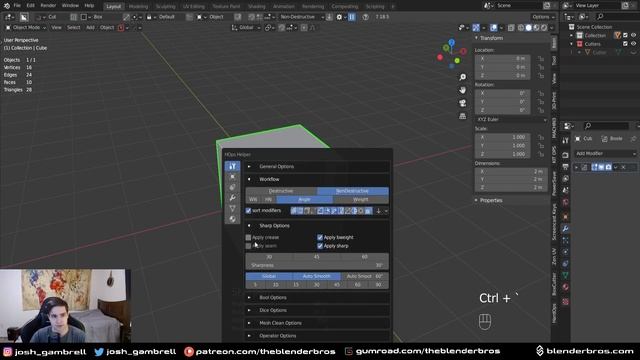Select the Destructive workflow button
640x360 pixels.
point(281,191)
